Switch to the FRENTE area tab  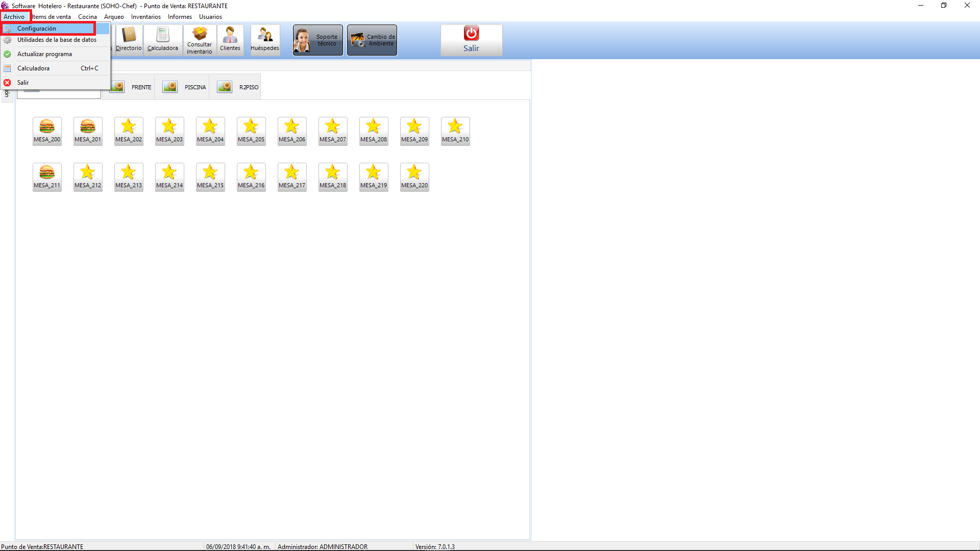click(131, 87)
